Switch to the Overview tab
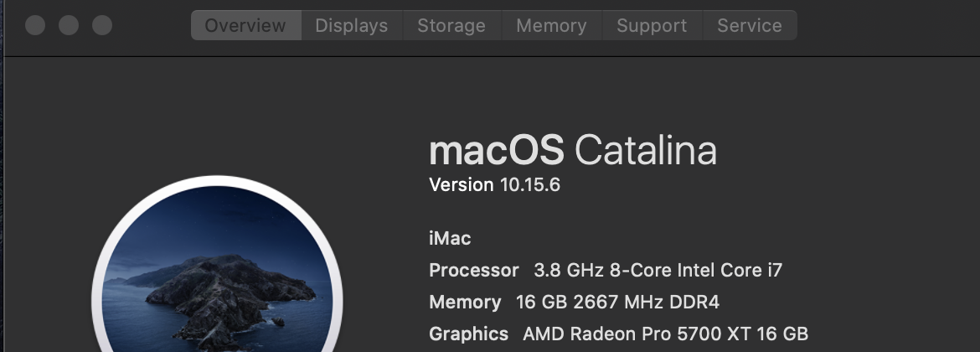The image size is (980, 352). tap(246, 25)
